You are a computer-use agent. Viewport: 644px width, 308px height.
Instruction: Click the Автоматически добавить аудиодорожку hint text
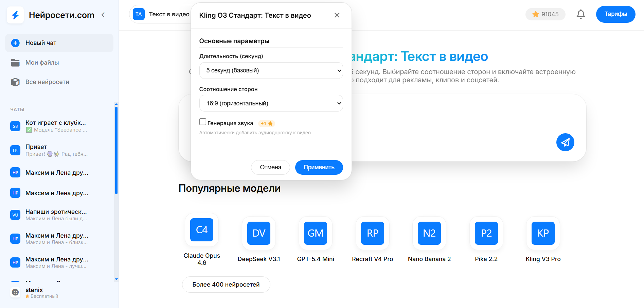[255, 133]
